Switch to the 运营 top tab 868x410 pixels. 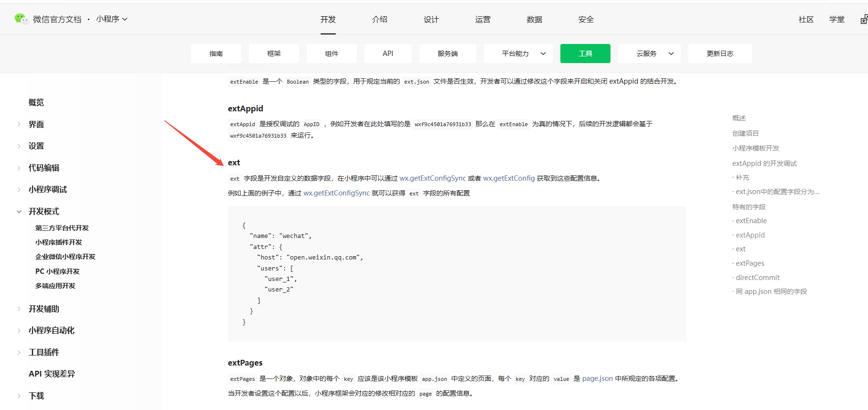point(483,20)
